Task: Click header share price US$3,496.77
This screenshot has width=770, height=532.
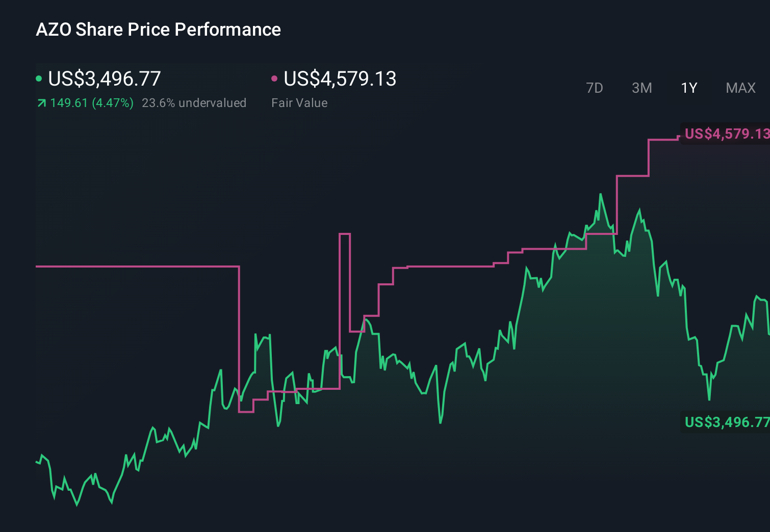Action: (105, 78)
